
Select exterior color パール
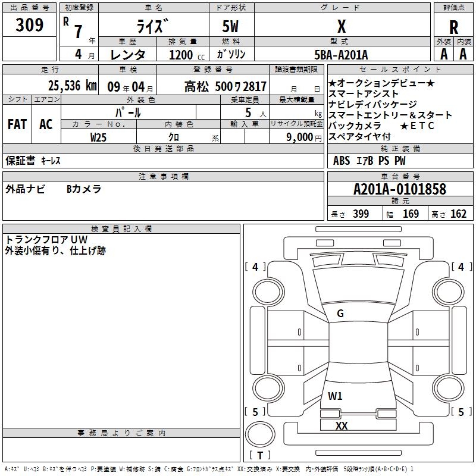coord(128,112)
